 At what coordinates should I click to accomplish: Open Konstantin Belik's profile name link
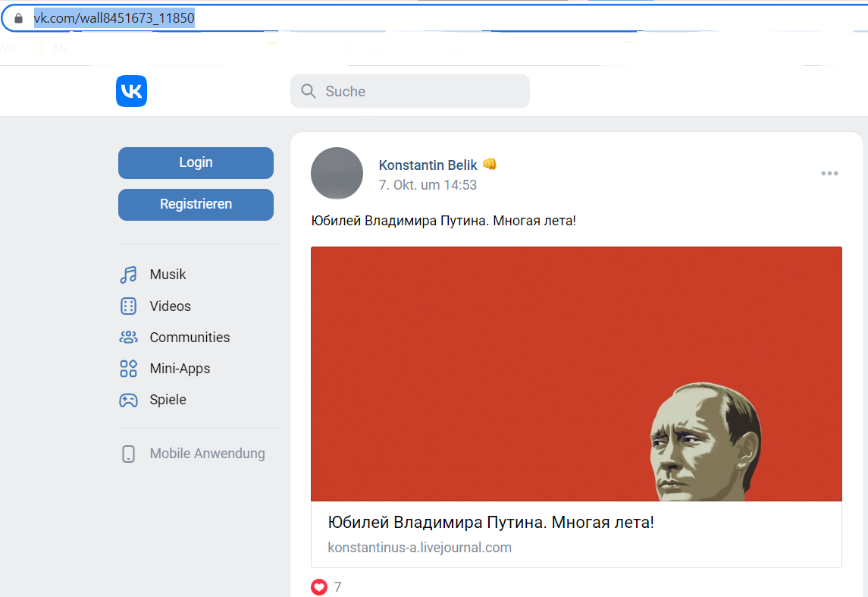click(428, 165)
